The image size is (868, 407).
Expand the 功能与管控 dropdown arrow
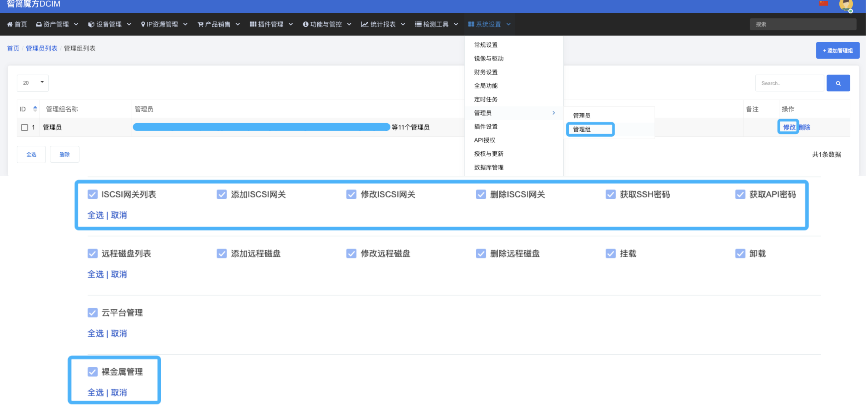tap(350, 24)
